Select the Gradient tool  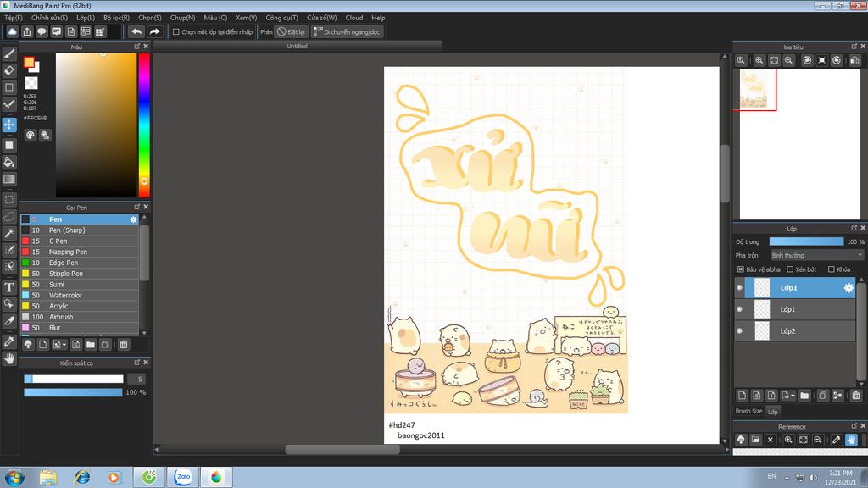(8, 179)
